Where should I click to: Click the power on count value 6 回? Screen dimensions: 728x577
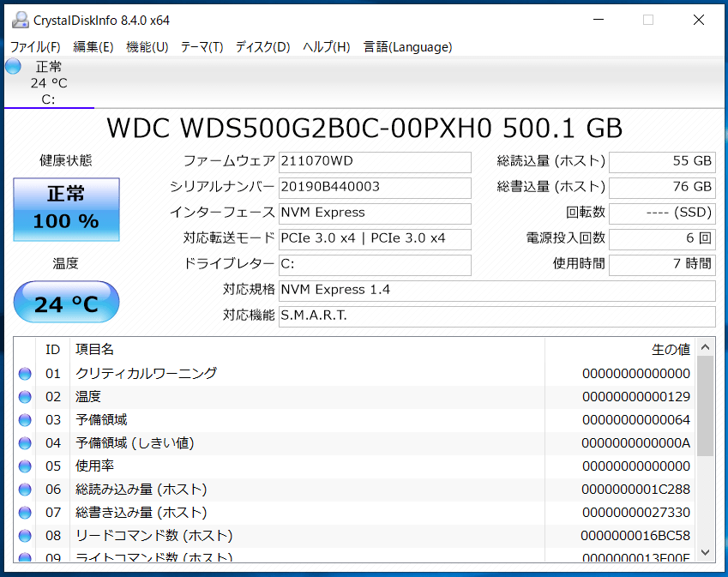[x=662, y=239]
